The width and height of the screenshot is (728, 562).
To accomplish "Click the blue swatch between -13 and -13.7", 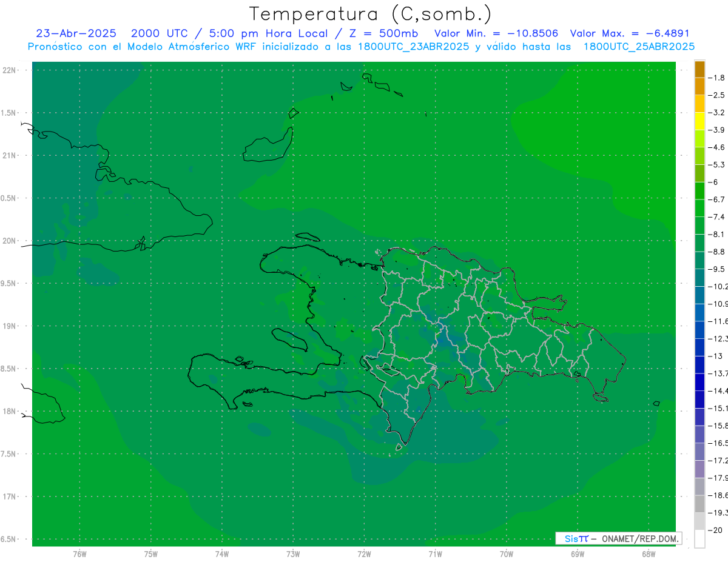I will [699, 364].
